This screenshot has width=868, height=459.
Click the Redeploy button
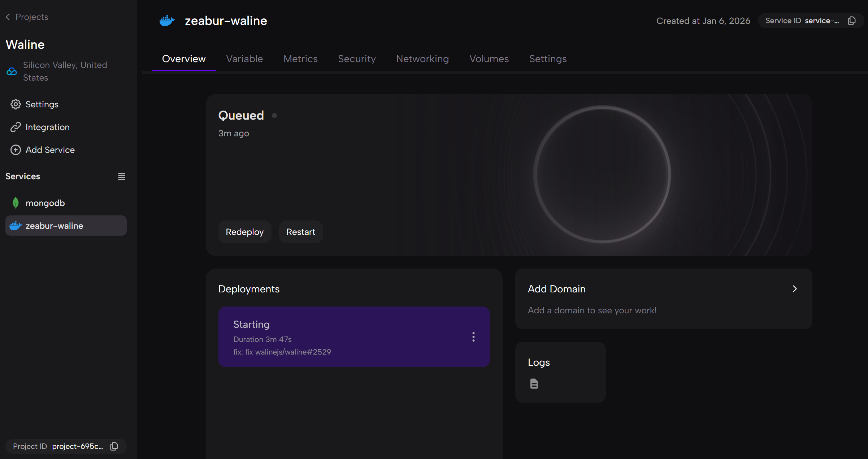point(244,232)
